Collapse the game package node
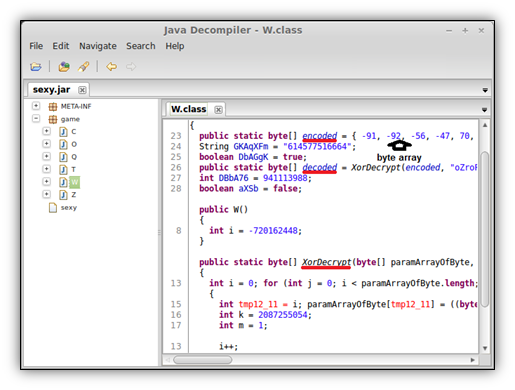515x390 pixels. [x=36, y=119]
